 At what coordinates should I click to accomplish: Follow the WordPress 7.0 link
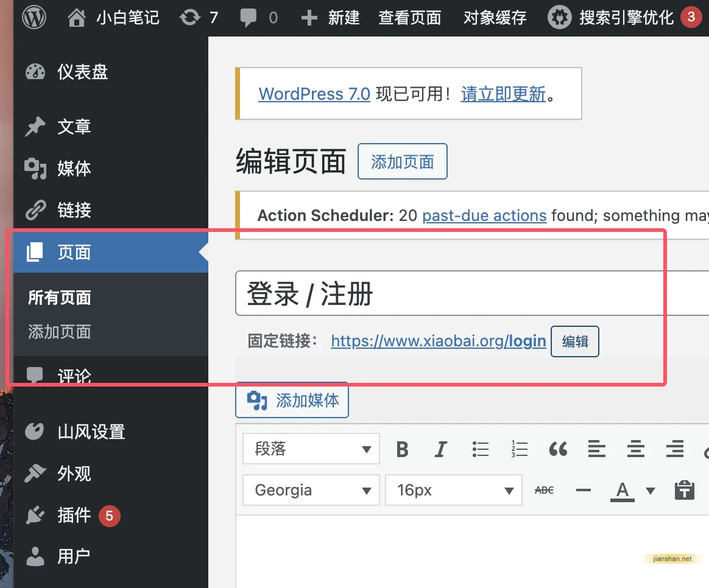point(314,94)
